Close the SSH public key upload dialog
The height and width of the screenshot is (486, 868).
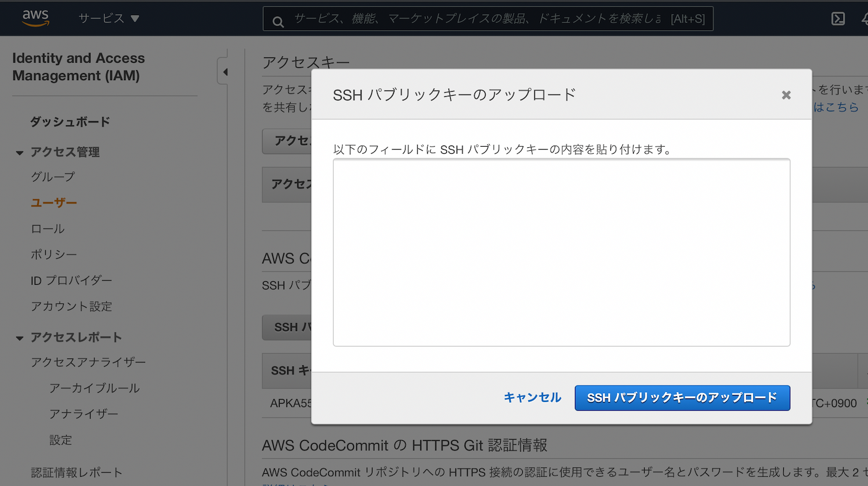pos(786,95)
